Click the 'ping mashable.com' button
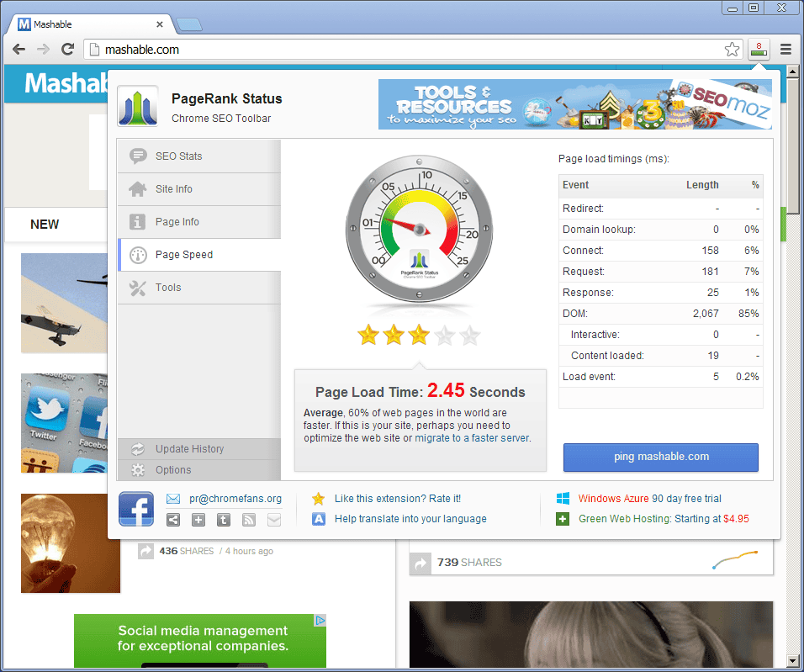This screenshot has height=672, width=804. pyautogui.click(x=661, y=457)
